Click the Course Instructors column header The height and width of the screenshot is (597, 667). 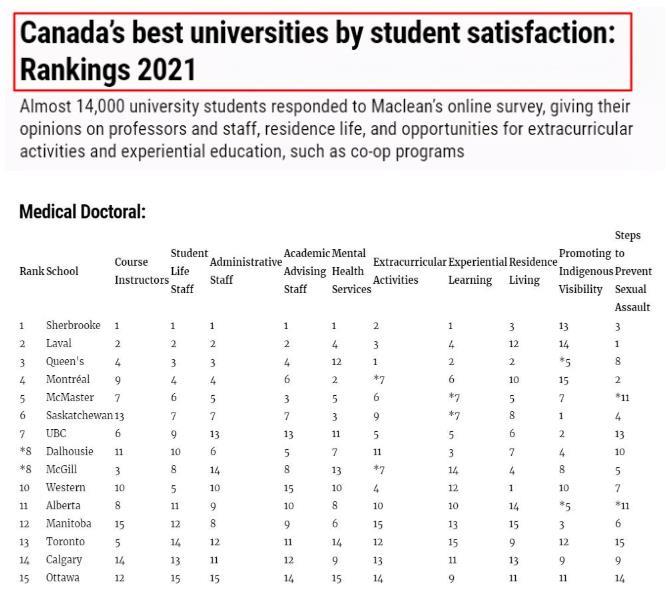[x=142, y=271]
